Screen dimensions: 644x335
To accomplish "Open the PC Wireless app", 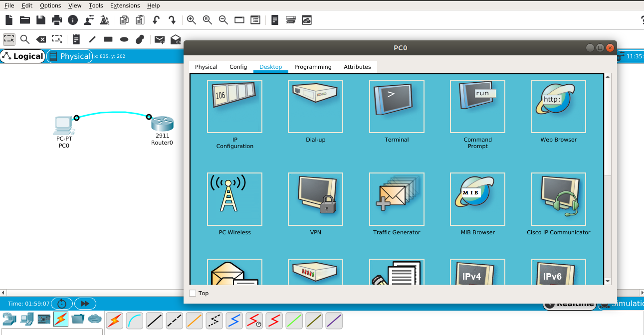I will click(x=234, y=199).
